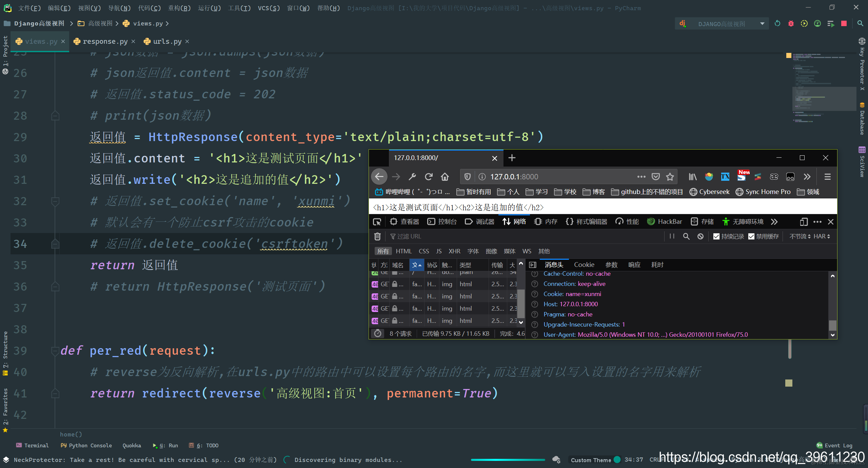Screen dimensions: 868x468
Task: Clear network requests with trash icon
Action: (377, 236)
